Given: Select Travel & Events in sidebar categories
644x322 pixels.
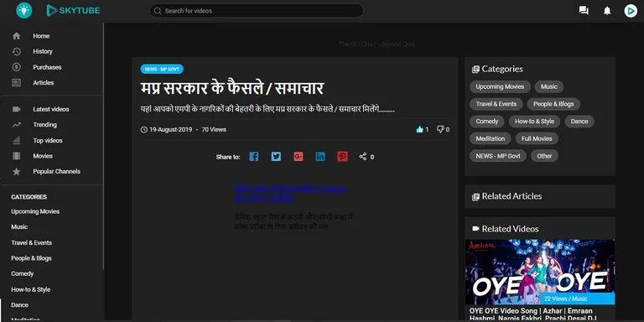Looking at the screenshot, I should point(32,242).
